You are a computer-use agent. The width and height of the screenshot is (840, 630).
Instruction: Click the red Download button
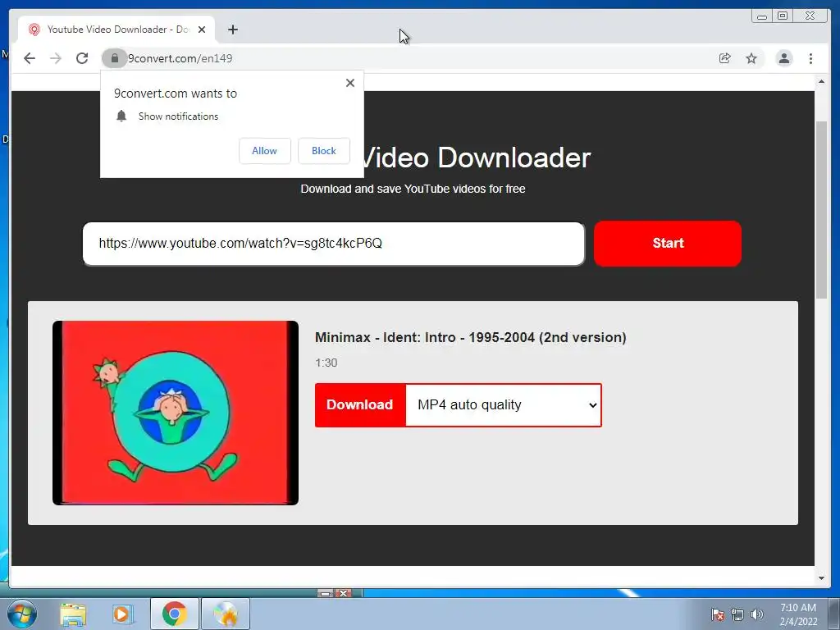[360, 405]
